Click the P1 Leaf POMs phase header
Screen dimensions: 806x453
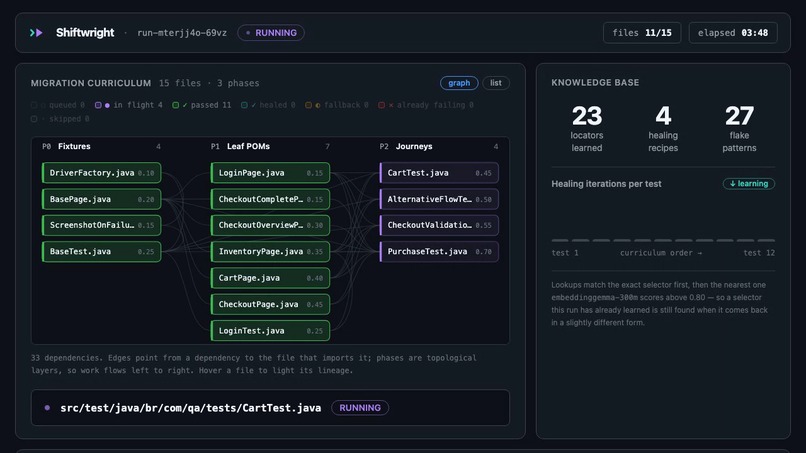click(x=270, y=147)
